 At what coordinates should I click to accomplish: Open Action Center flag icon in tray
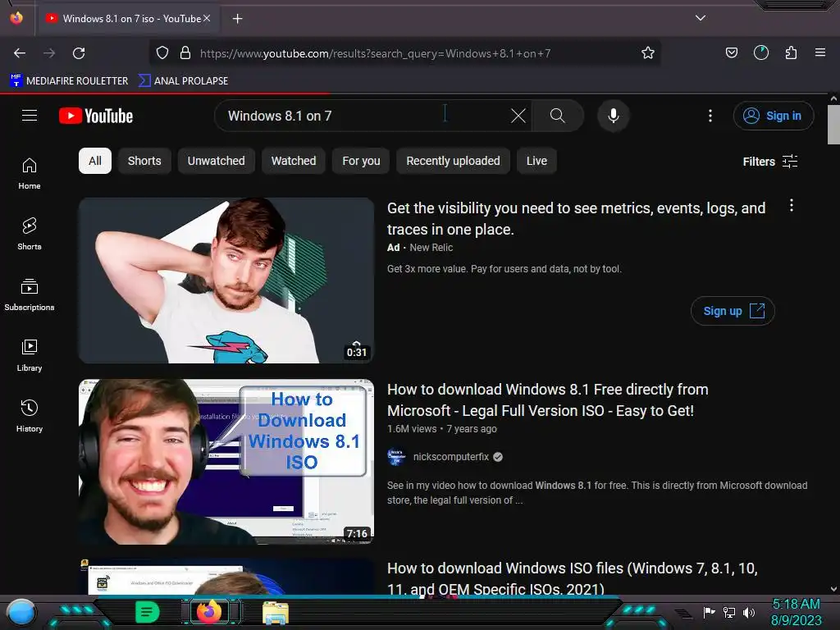710,612
